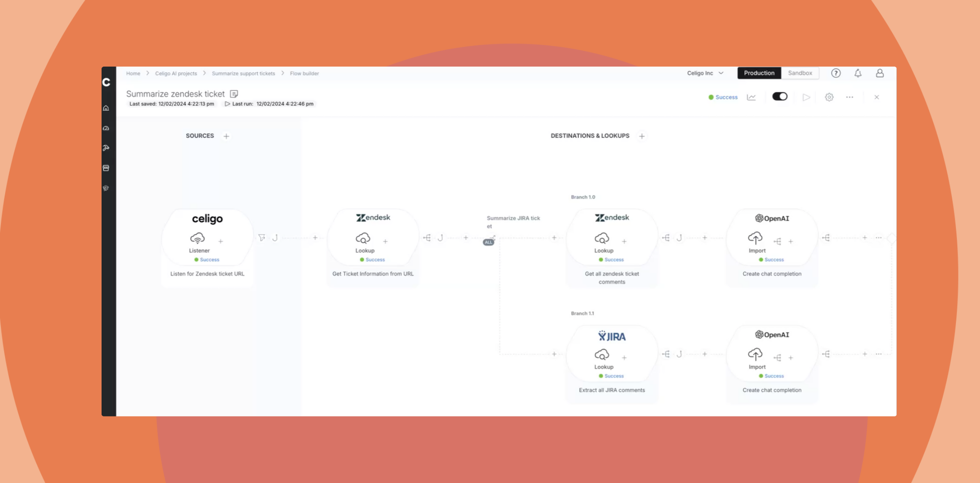Toggle the flow enabled switch off
The width and height of the screenshot is (980, 483).
click(780, 97)
